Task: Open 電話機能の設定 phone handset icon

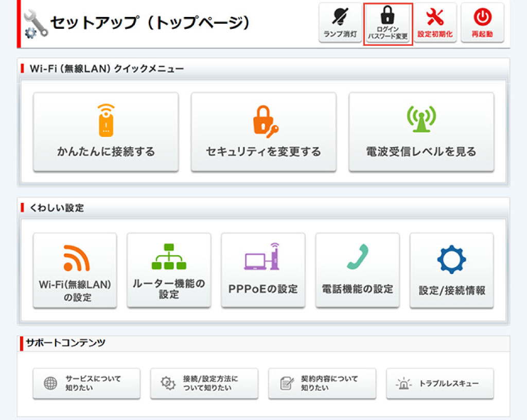Action: [x=357, y=257]
